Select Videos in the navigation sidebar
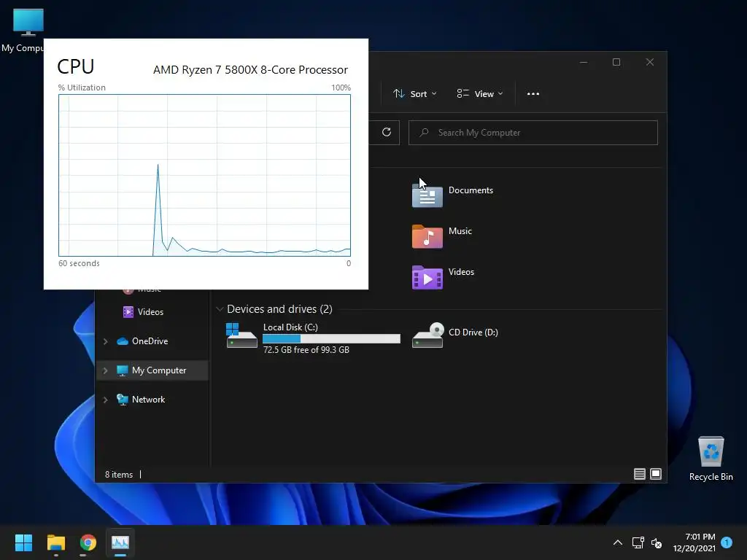Image resolution: width=747 pixels, height=560 pixels. [144, 312]
